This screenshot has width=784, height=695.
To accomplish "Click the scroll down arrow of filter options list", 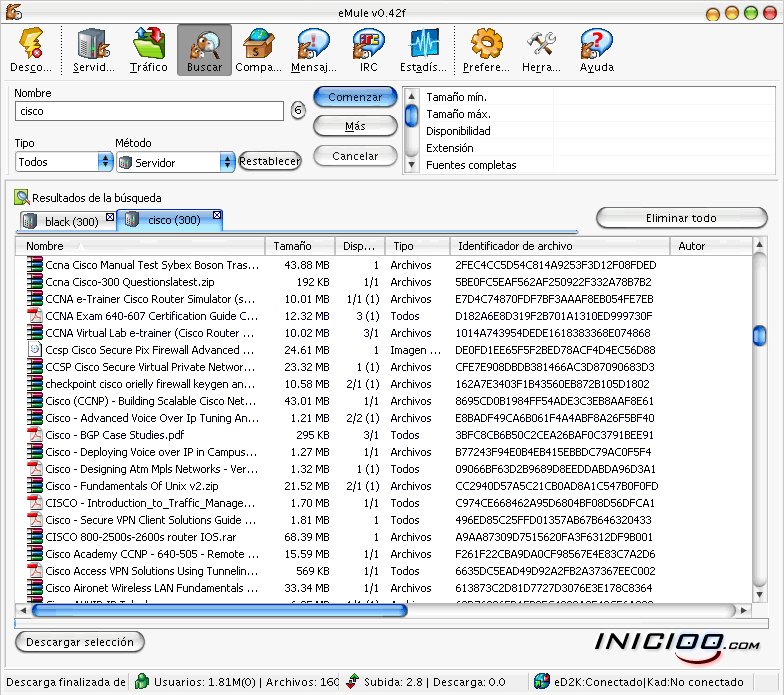I will [x=411, y=164].
